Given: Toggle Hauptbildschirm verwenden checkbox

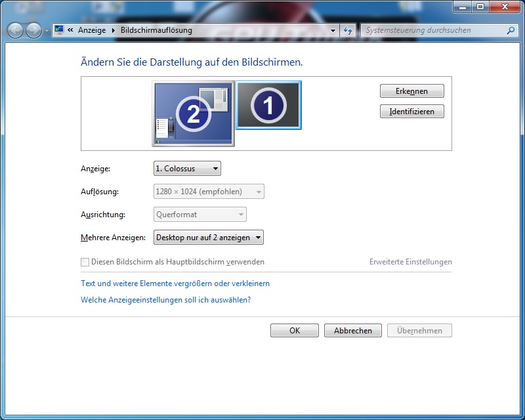Looking at the screenshot, I should (85, 262).
